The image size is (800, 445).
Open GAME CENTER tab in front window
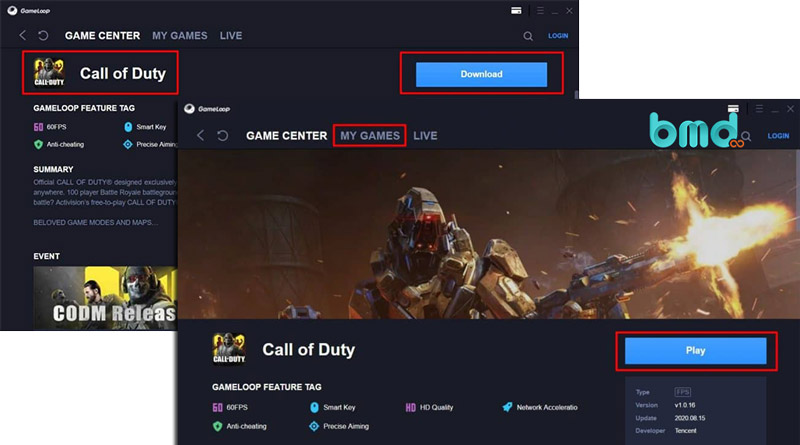click(x=286, y=136)
